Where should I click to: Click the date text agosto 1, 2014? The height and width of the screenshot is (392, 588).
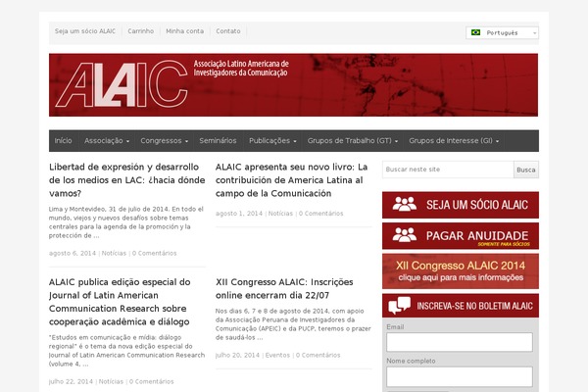coord(239,214)
